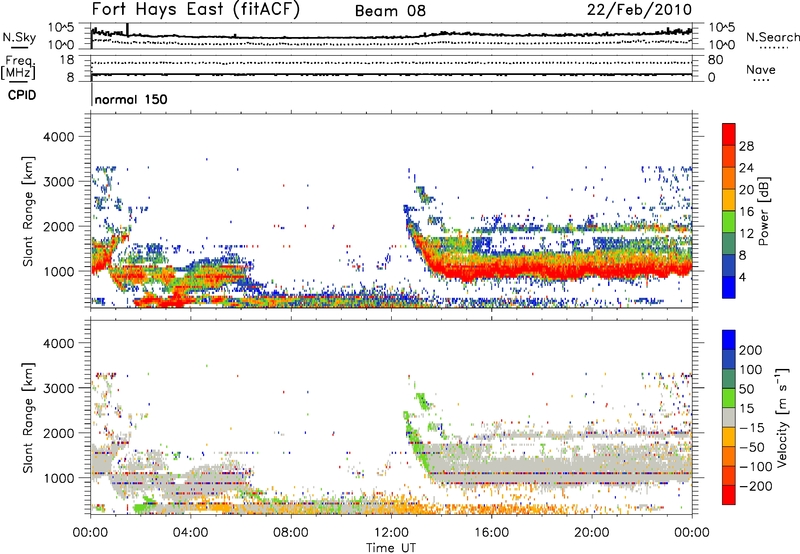Click the 'Power [dB]' color bar title
This screenshot has width=800, height=554.
point(763,211)
